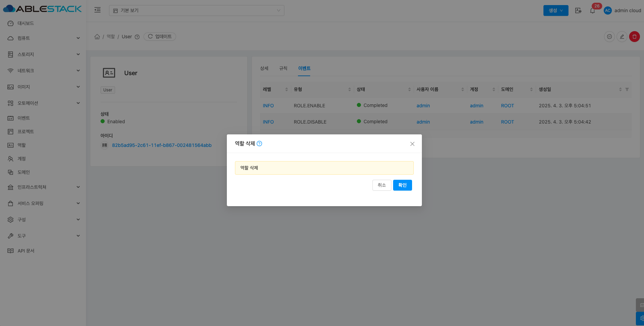The height and width of the screenshot is (326, 644).
Task: Open the notifications bell icon
Action: pos(592,10)
